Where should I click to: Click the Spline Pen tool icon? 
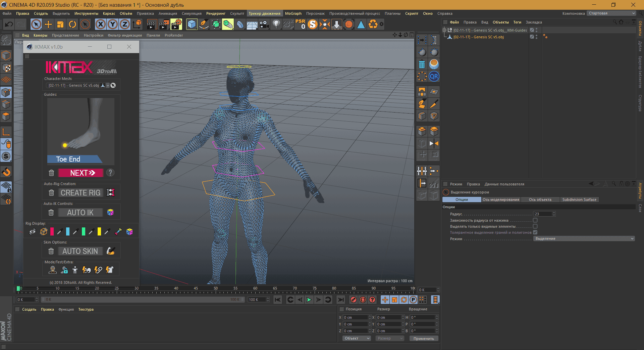tap(204, 24)
